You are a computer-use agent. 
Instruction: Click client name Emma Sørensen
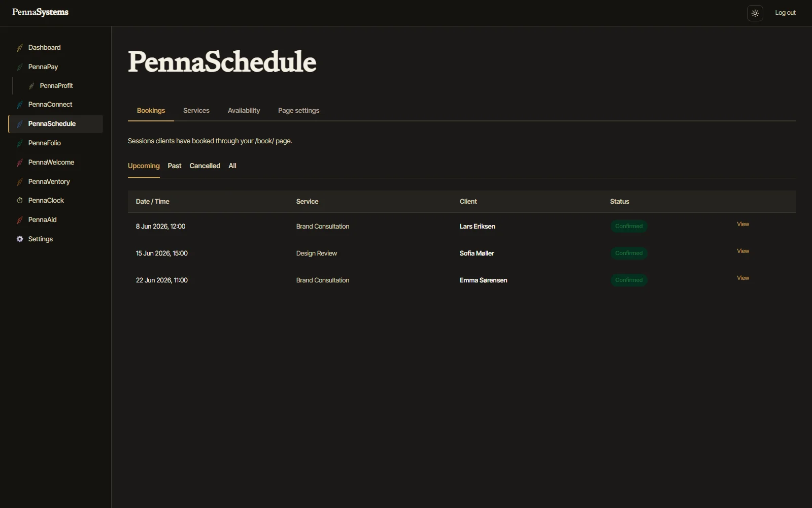483,280
